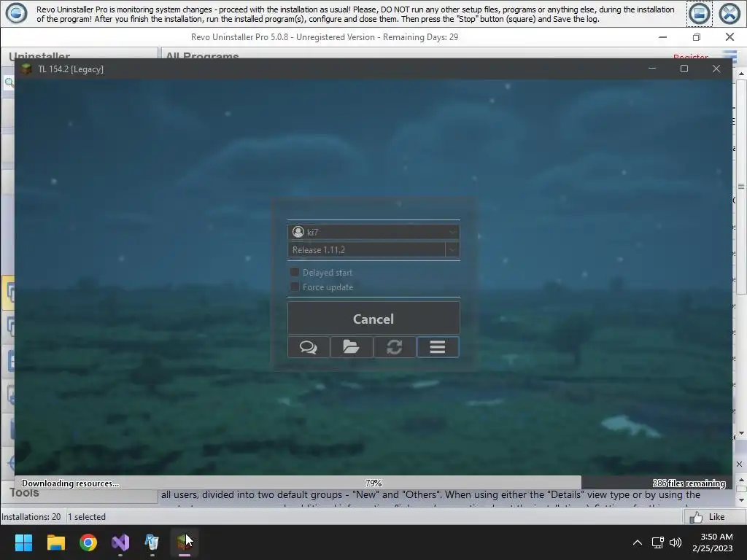Viewport: 747px width, 560px height.
Task: Click the ki7 account avatar icon
Action: tap(298, 232)
